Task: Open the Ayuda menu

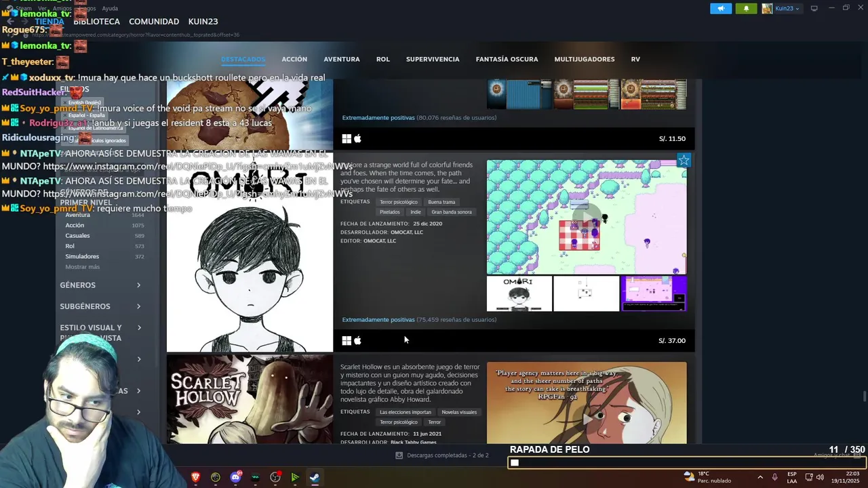Action: 110,8
